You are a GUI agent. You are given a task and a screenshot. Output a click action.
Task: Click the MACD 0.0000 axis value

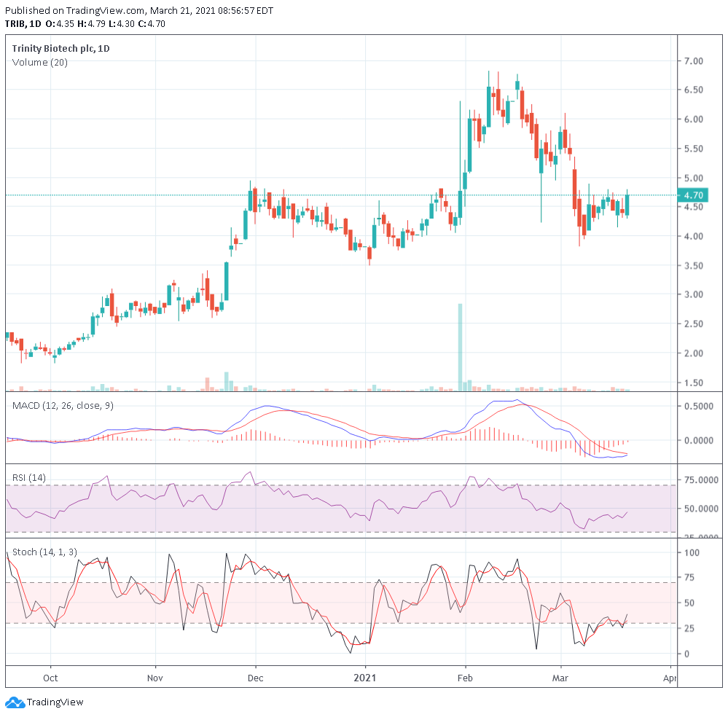698,440
